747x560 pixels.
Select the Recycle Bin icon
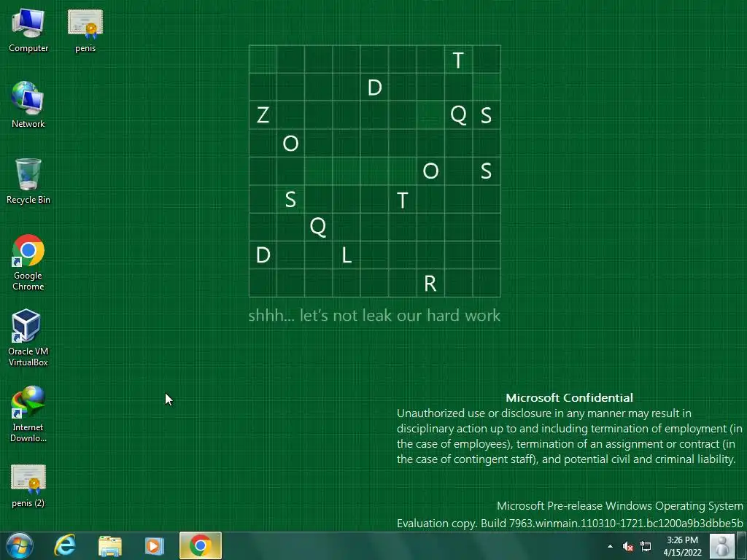(28, 181)
